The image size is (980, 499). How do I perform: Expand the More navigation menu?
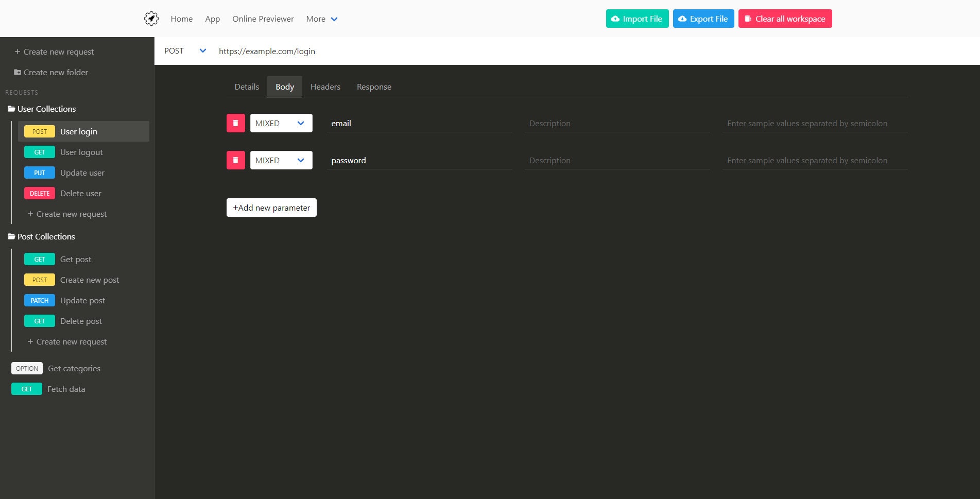pyautogui.click(x=321, y=19)
